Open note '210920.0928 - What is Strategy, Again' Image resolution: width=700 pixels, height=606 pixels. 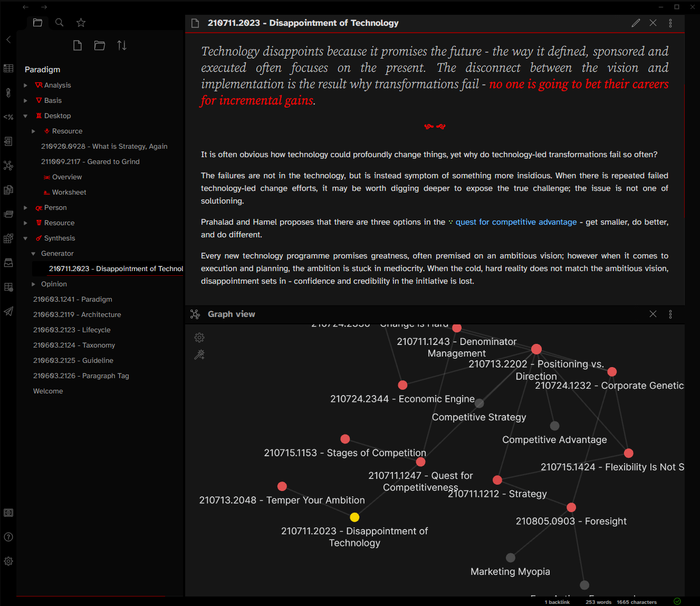point(104,146)
